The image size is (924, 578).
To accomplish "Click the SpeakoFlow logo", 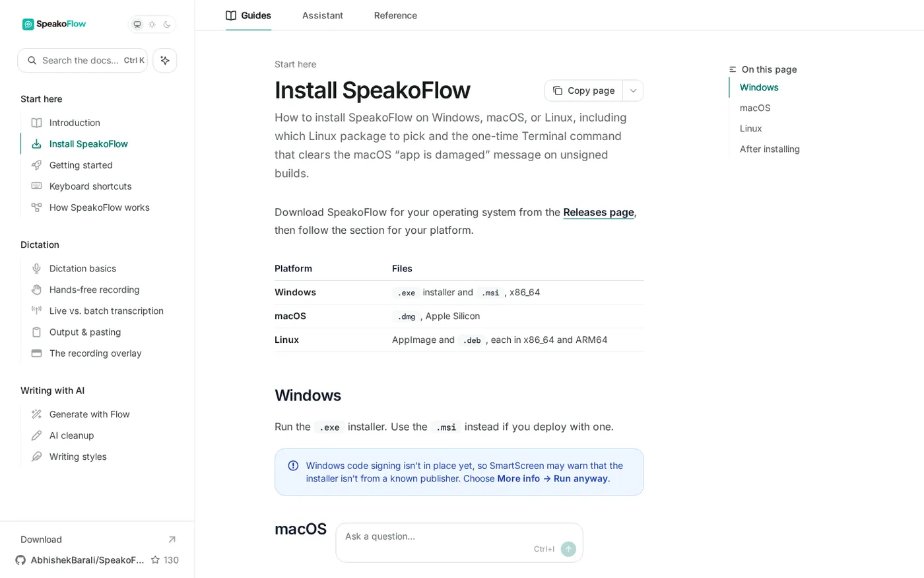I will [x=54, y=24].
